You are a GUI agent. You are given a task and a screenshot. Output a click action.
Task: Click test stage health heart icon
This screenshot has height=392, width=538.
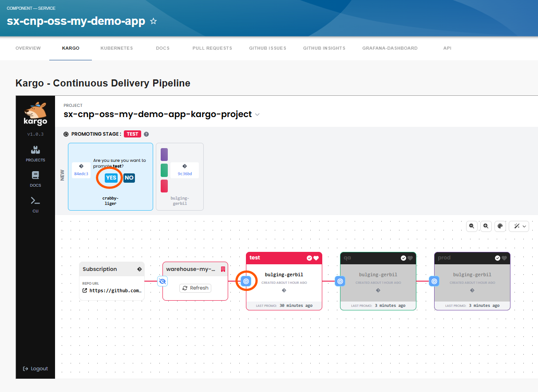[316, 258]
